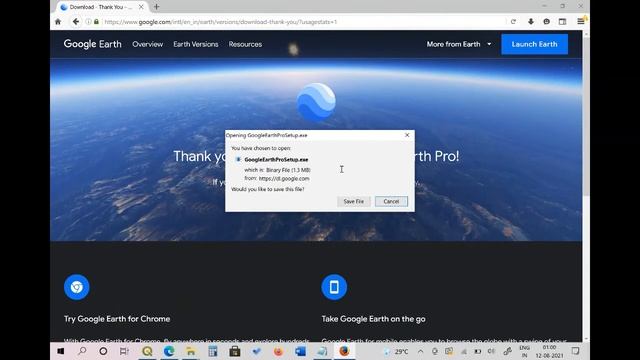640x360 pixels.
Task: Open the Cortana circle icon
Action: coord(103,351)
